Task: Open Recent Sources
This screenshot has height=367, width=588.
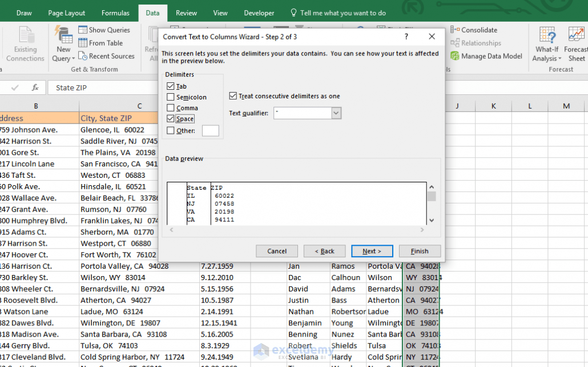Action: coord(107,56)
